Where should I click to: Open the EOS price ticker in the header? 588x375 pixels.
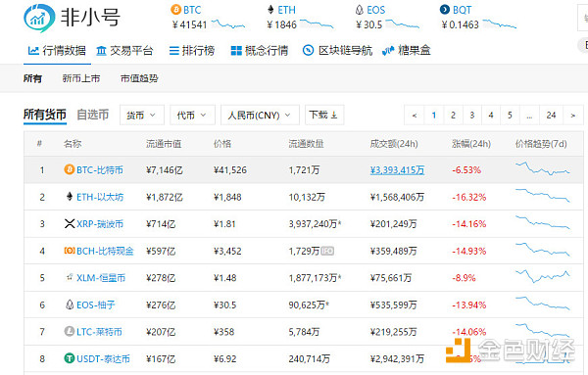pos(387,18)
